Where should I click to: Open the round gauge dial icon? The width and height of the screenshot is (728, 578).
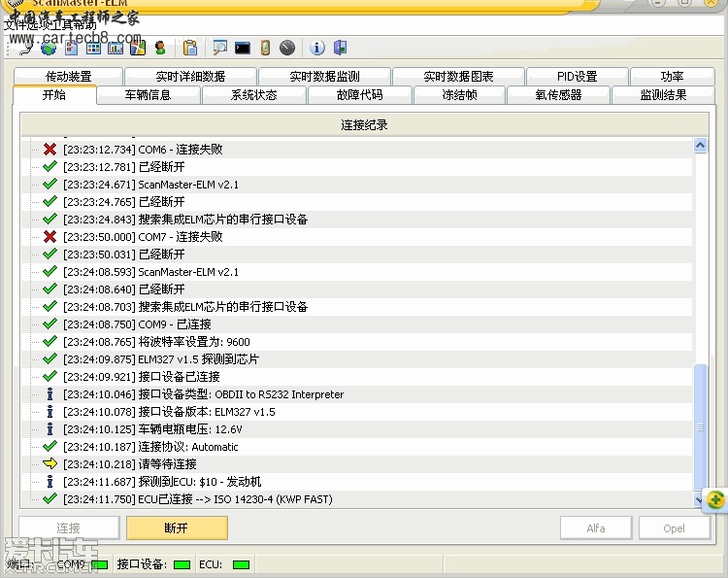pyautogui.click(x=287, y=48)
